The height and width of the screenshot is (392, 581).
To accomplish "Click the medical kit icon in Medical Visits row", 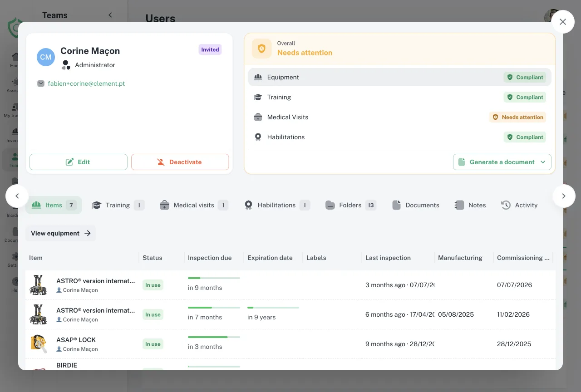I will point(258,117).
